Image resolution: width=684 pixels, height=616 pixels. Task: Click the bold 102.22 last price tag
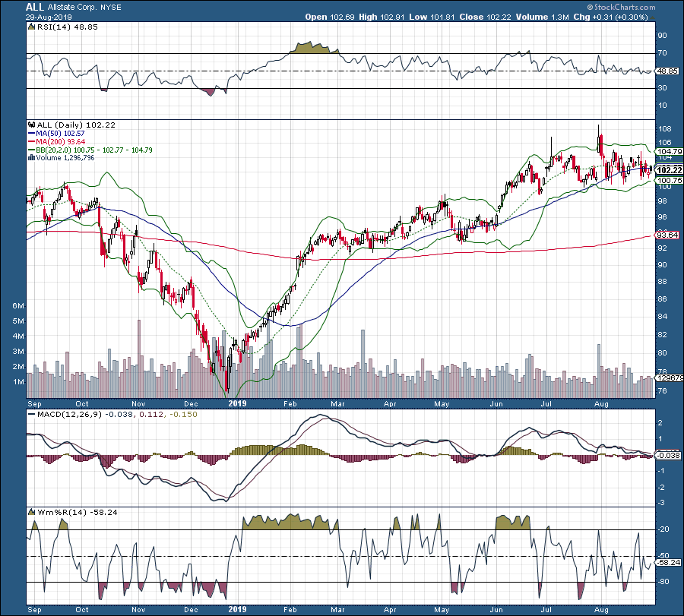pyautogui.click(x=670, y=170)
